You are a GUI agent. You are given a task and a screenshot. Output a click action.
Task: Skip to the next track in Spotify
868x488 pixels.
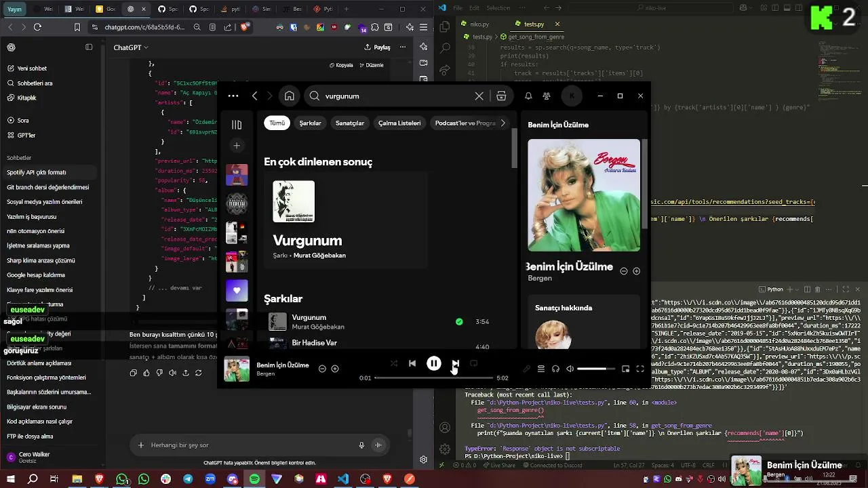(456, 363)
